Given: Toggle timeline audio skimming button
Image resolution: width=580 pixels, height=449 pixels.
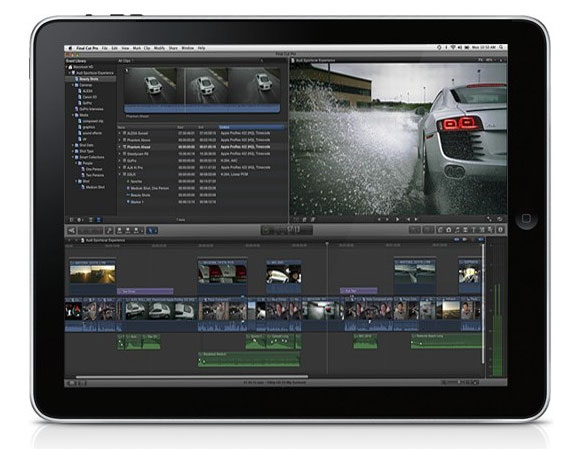Looking at the screenshot, I should [465, 239].
